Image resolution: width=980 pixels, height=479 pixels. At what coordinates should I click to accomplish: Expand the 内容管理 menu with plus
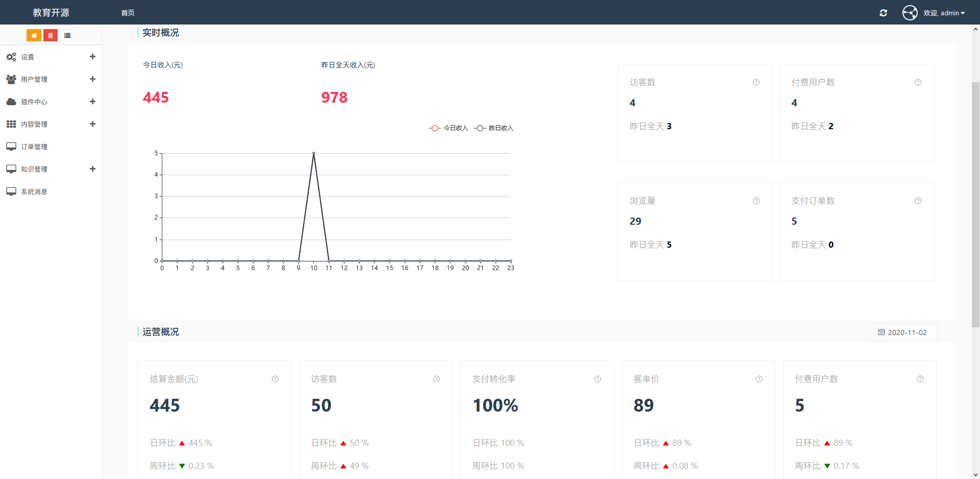(x=92, y=124)
